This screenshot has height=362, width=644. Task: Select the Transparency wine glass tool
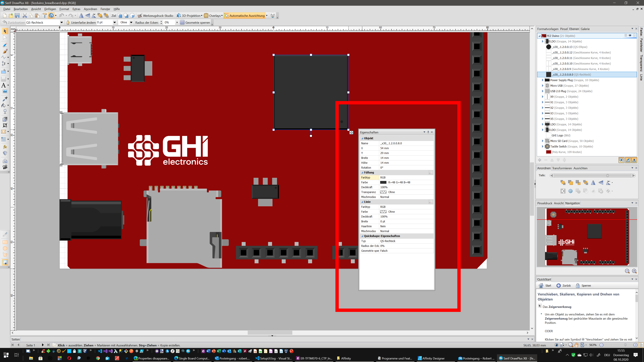5,111
